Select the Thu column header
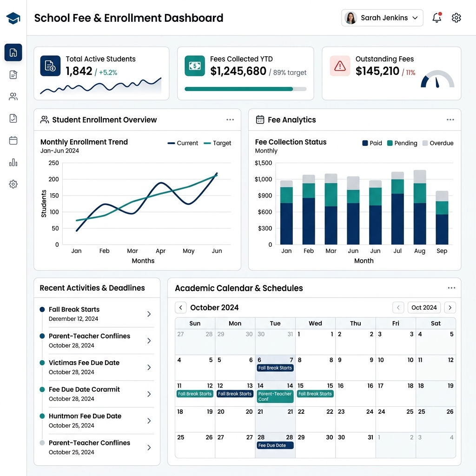The height and width of the screenshot is (476, 476). coord(356,324)
